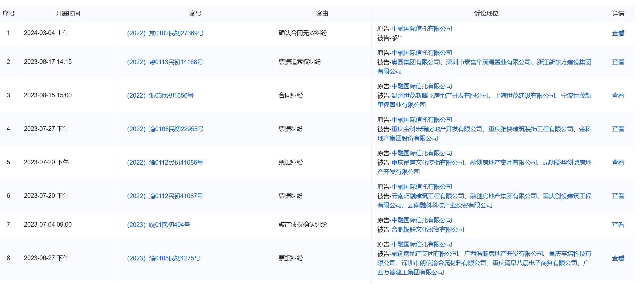Open defendant 奥园集团有限公司
Viewport: 644px width, 284px height.
coord(416,62)
